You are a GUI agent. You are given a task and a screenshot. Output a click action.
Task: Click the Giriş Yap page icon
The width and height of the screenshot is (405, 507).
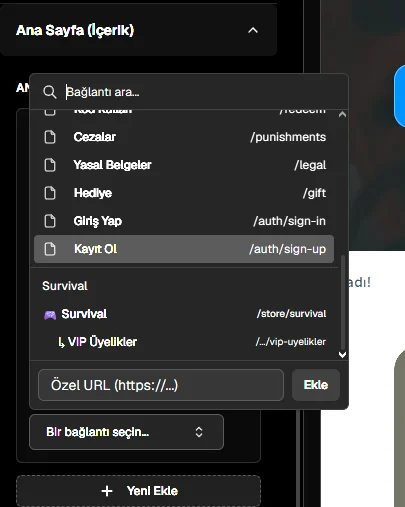click(x=50, y=221)
